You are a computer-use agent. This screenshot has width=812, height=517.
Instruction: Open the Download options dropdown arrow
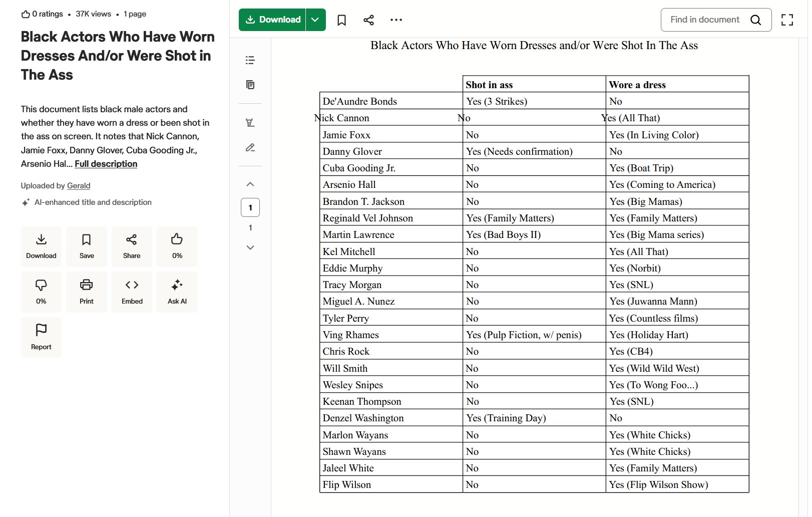(x=315, y=20)
